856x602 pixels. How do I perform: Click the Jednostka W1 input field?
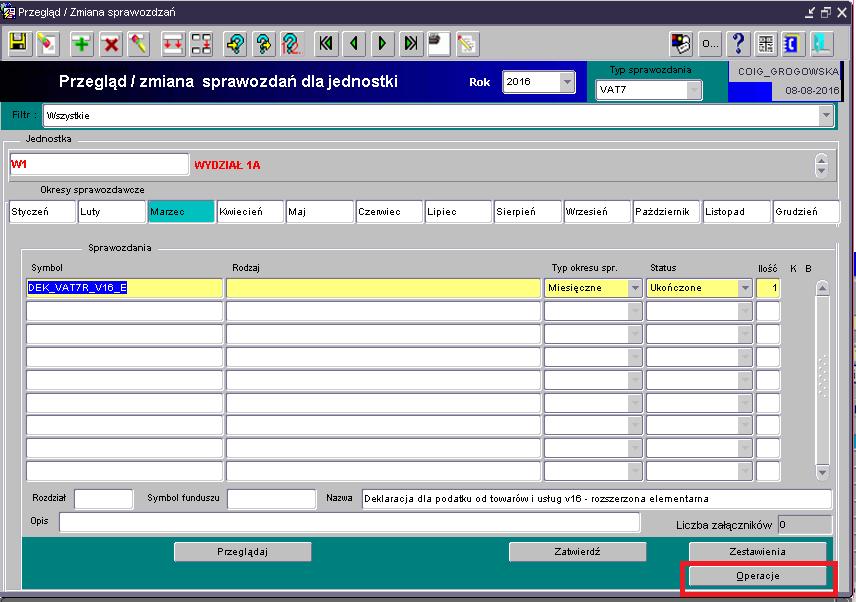pyautogui.click(x=99, y=164)
